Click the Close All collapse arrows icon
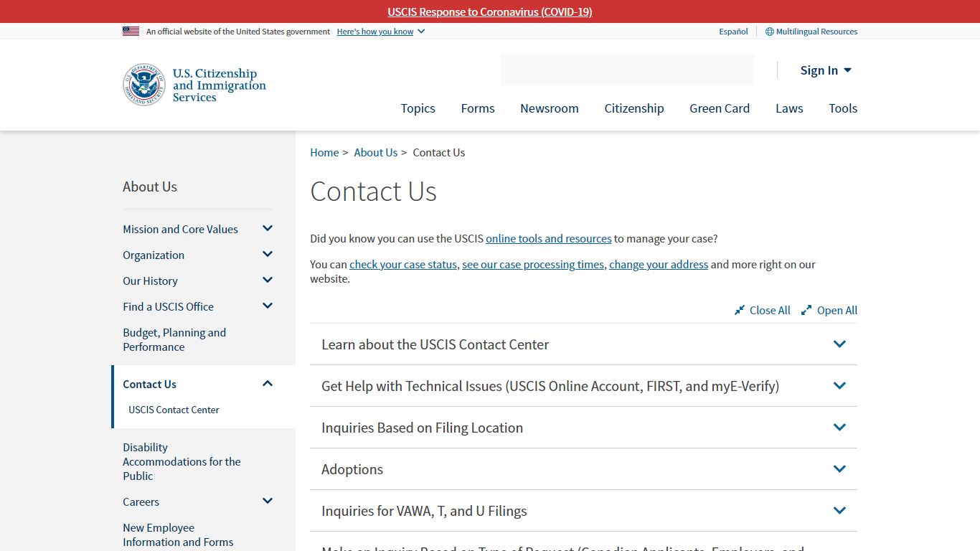Viewport: 980px width, 551px height. 740,310
